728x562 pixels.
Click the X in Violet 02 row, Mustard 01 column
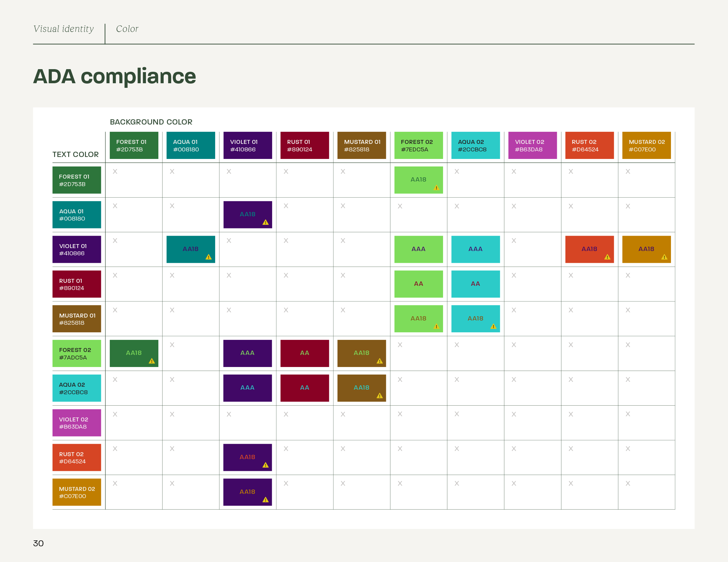point(343,414)
